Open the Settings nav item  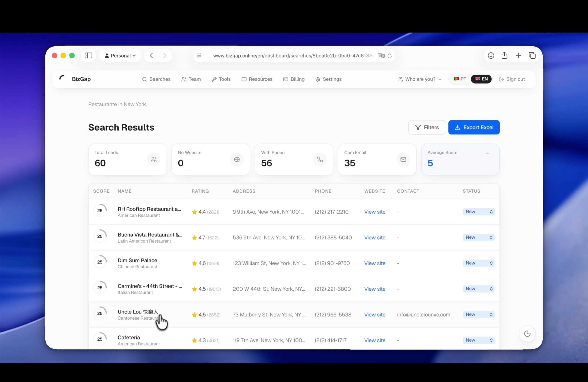click(329, 79)
